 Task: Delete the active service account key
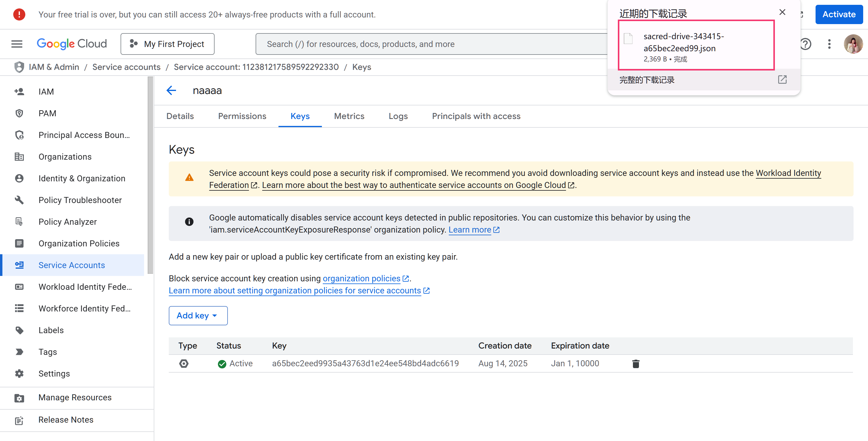click(636, 364)
